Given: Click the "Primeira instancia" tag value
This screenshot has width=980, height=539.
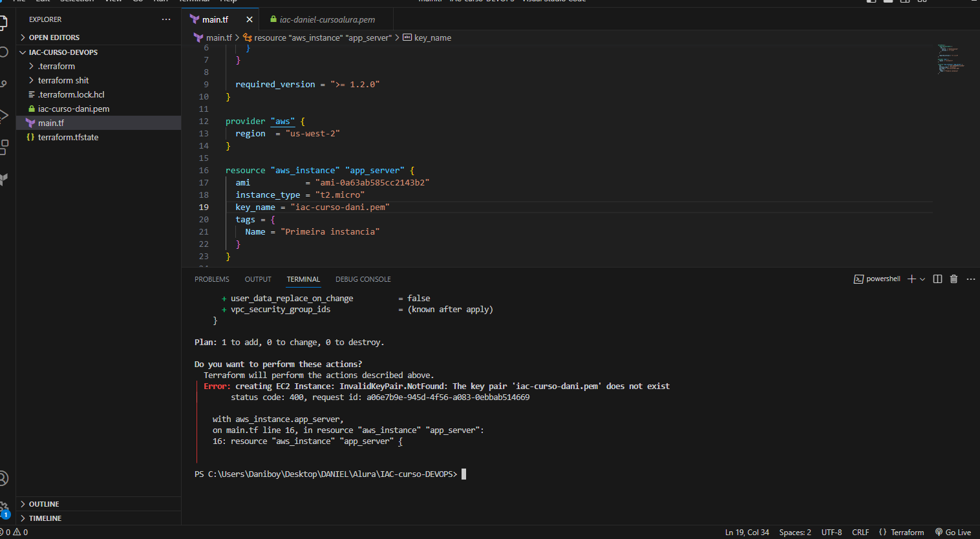Looking at the screenshot, I should [x=330, y=232].
